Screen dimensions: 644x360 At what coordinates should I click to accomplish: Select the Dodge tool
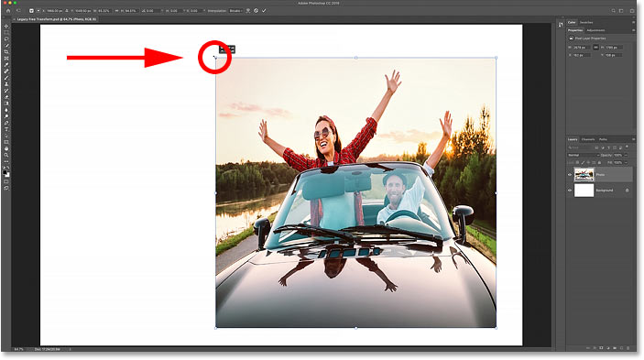(x=6, y=116)
